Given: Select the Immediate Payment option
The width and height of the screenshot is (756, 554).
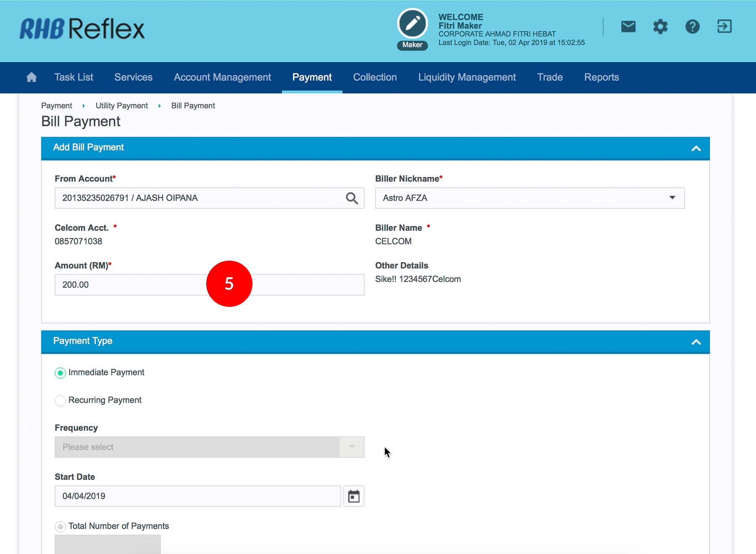Looking at the screenshot, I should point(60,373).
